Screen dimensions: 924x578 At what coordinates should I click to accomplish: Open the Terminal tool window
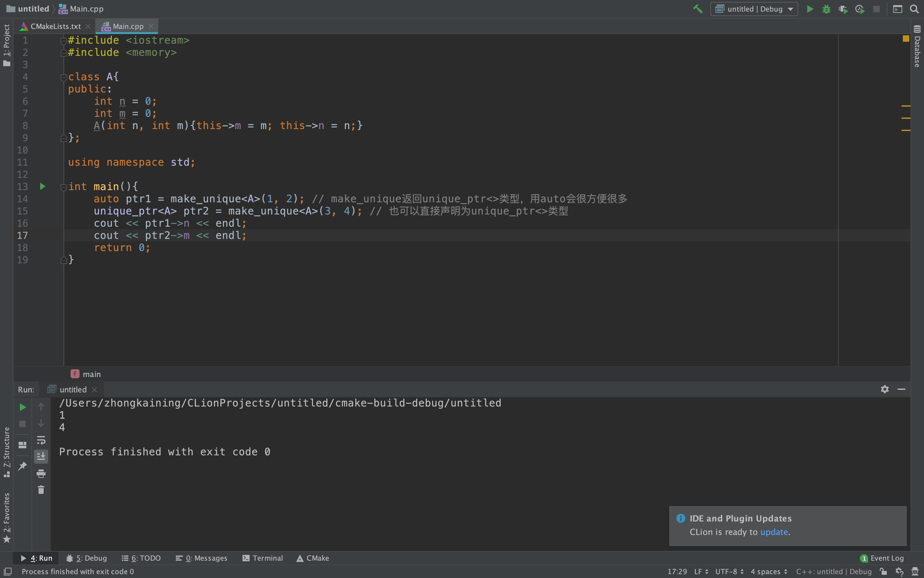click(263, 558)
